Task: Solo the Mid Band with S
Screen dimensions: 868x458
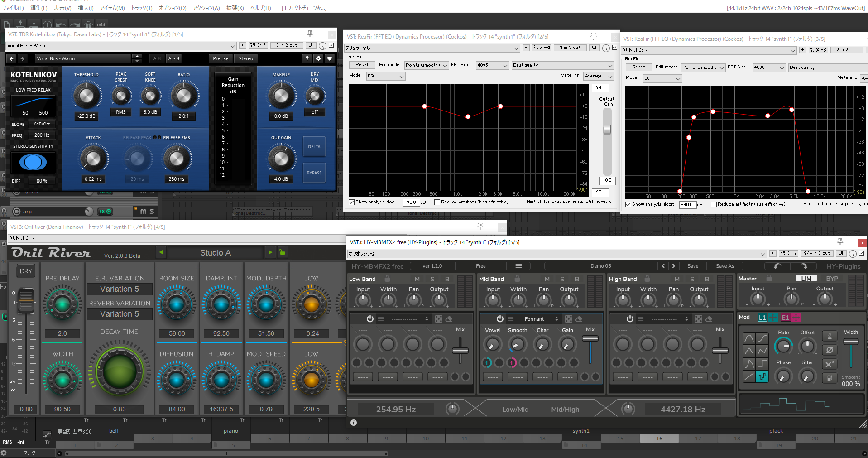Action: coord(562,279)
